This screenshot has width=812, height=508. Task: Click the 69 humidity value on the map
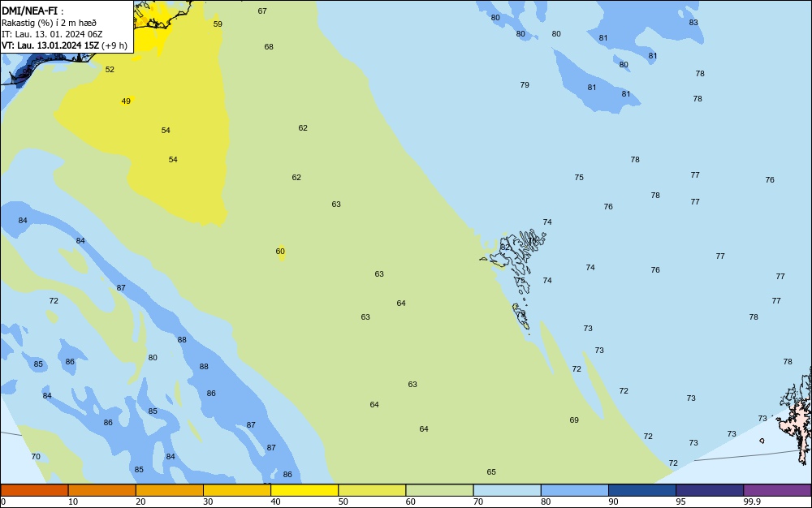tap(574, 420)
